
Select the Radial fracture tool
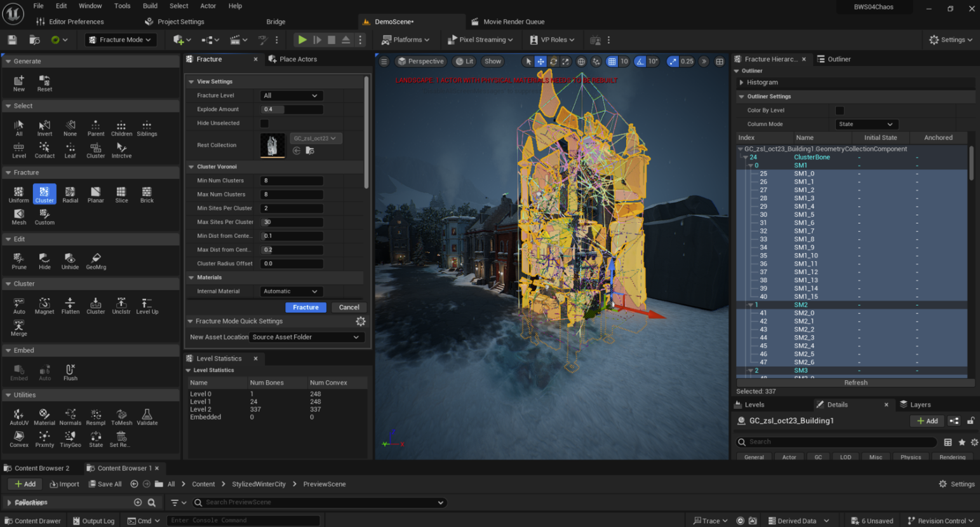click(70, 194)
